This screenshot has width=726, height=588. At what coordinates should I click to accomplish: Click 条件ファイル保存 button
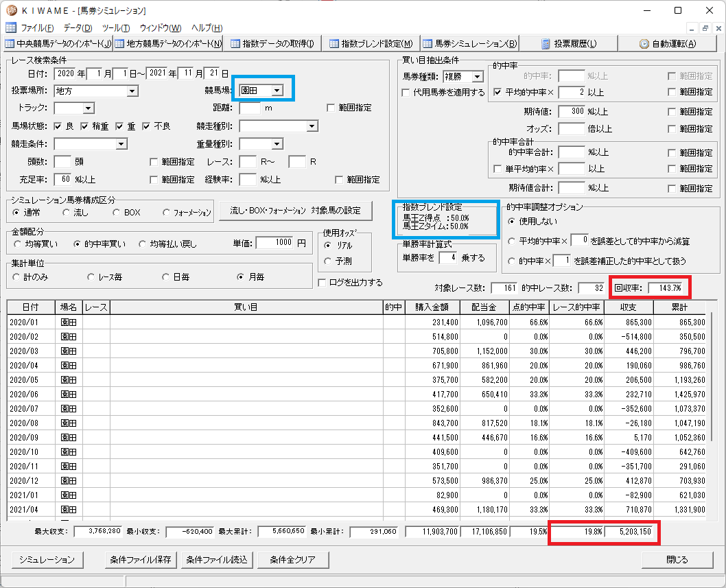pyautogui.click(x=141, y=560)
